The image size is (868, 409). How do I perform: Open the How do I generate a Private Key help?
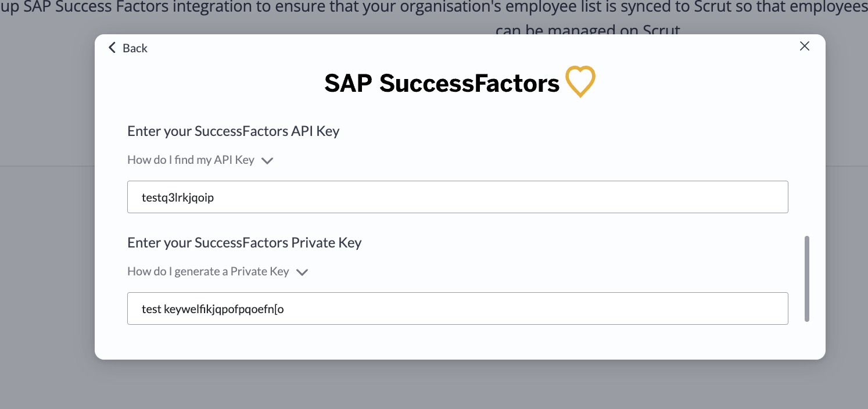point(208,271)
